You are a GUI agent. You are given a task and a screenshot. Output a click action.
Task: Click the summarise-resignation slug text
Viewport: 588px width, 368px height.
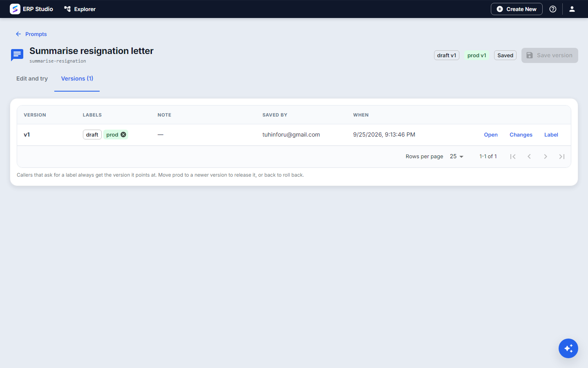[x=58, y=61]
